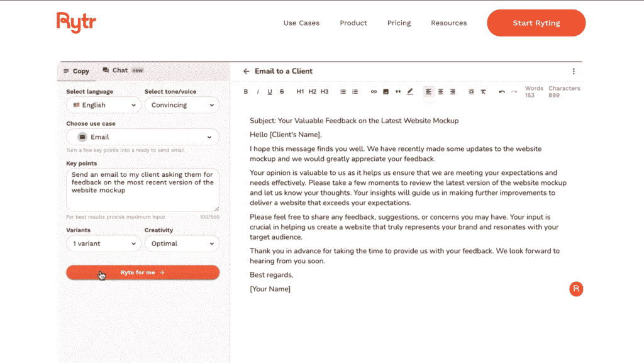Open the Email use case dropdown
Image resolution: width=644 pixels, height=363 pixels.
[x=143, y=137]
